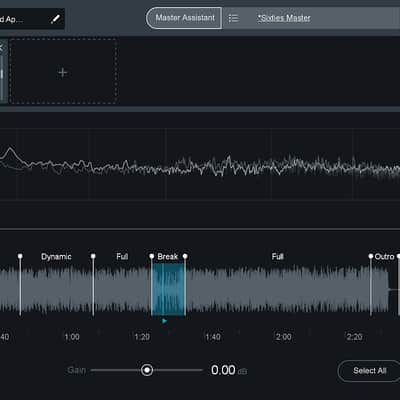Click the 1:20 timeline label
Image resolution: width=400 pixels, height=400 pixels.
(142, 337)
